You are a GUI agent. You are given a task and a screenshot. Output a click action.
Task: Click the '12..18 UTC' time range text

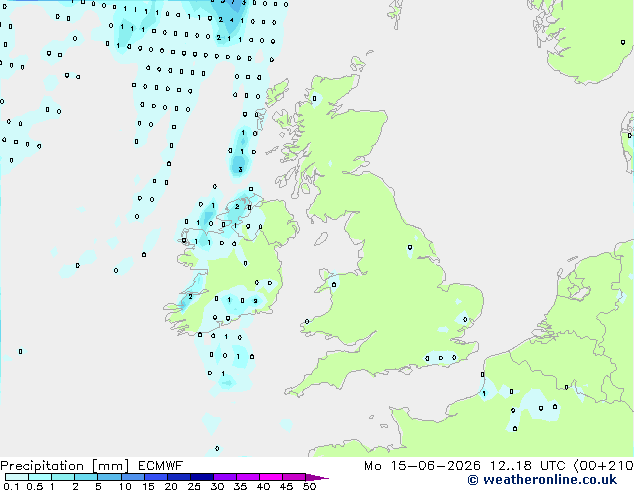pyautogui.click(x=527, y=466)
